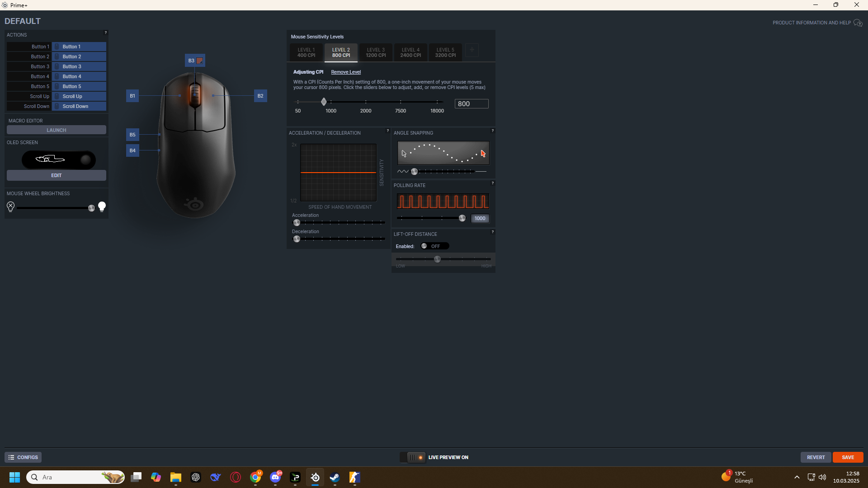Image resolution: width=868 pixels, height=488 pixels.
Task: Open the Scroll Up action dropdown
Action: coord(79,96)
